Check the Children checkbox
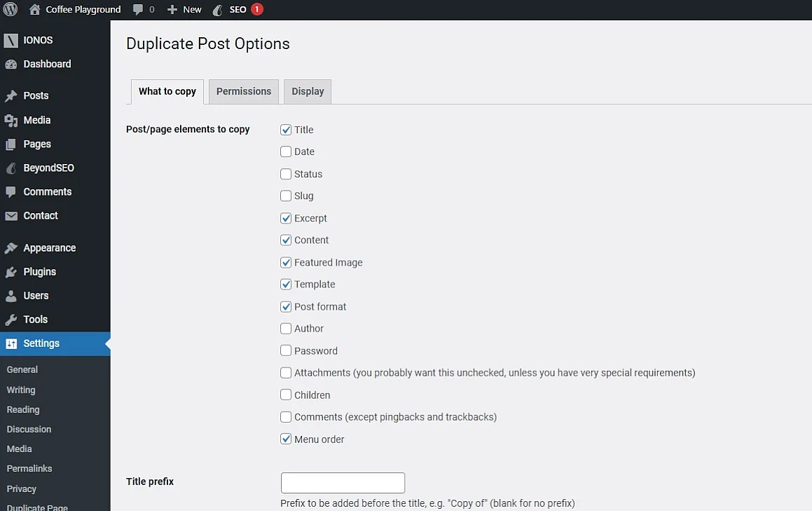Image resolution: width=812 pixels, height=511 pixels. tap(286, 395)
